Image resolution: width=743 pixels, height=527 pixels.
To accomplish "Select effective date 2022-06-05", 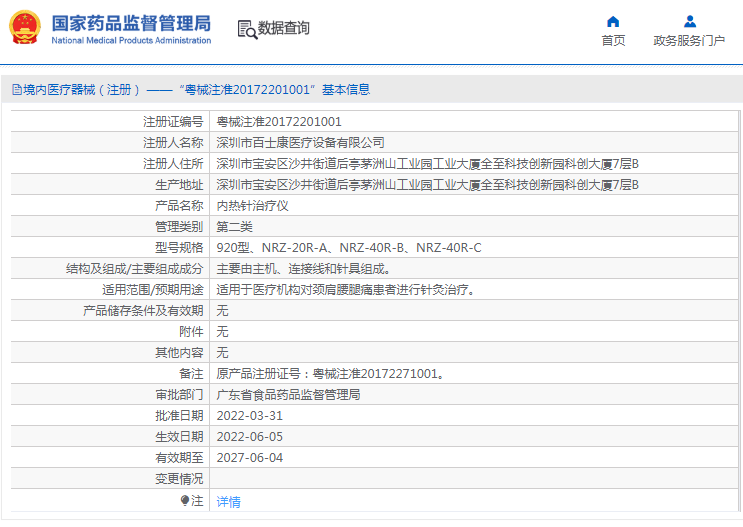I will point(250,436).
